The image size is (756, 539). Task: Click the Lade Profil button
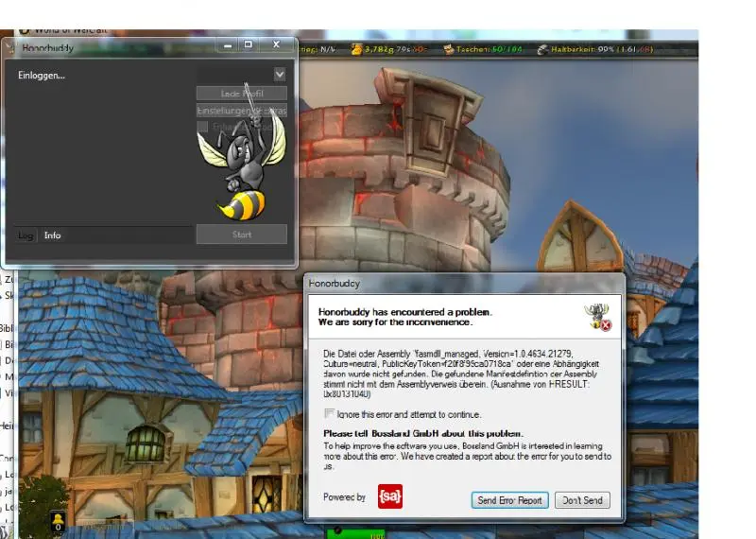(x=242, y=93)
